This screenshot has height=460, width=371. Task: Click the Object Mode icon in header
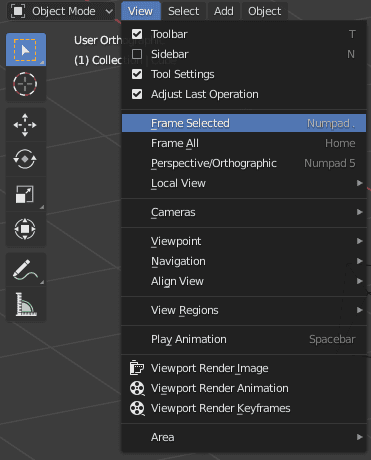(18, 11)
